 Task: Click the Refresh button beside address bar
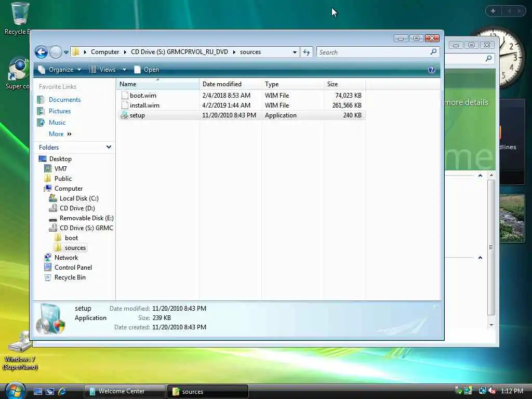(x=307, y=52)
